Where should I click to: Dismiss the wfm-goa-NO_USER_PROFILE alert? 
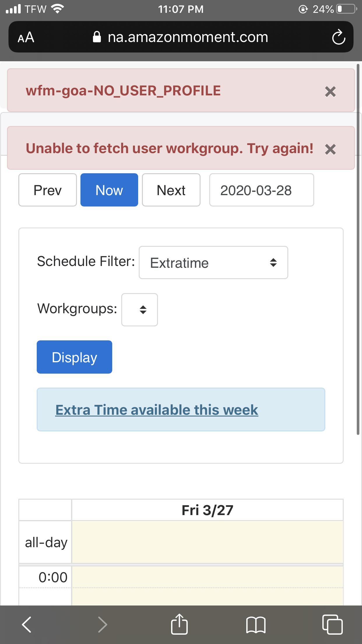click(x=331, y=91)
